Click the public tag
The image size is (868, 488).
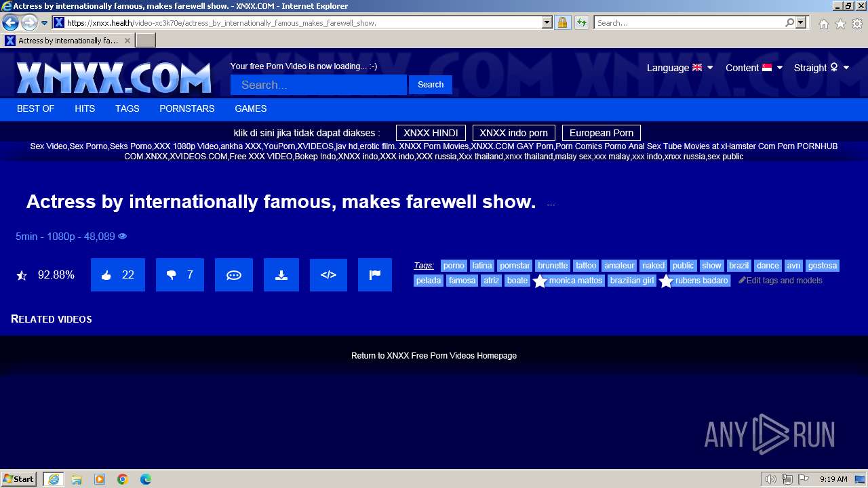[683, 266]
